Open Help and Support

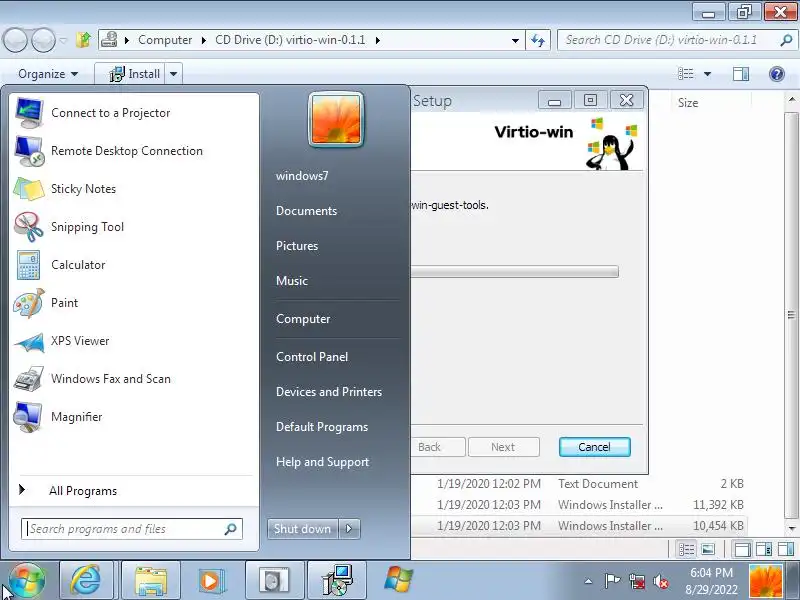322,462
